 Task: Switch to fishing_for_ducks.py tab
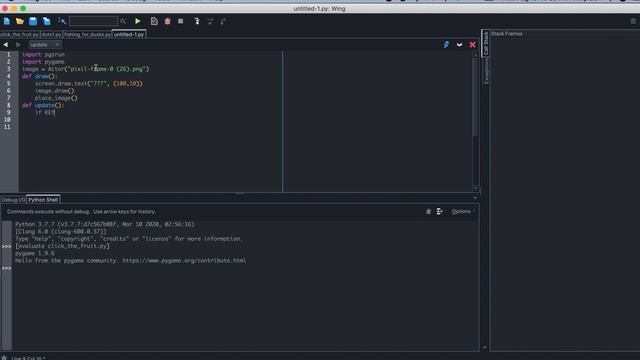click(87, 35)
